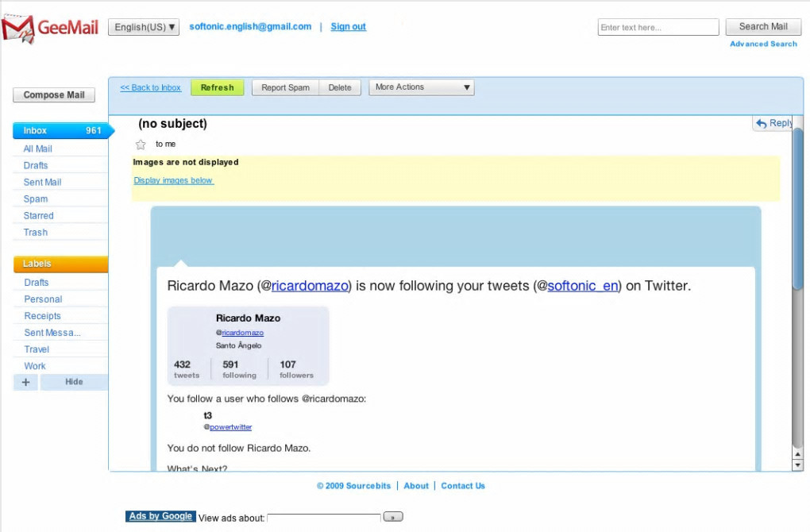
Task: Click the GeeMail envelope logo
Action: pos(18,29)
